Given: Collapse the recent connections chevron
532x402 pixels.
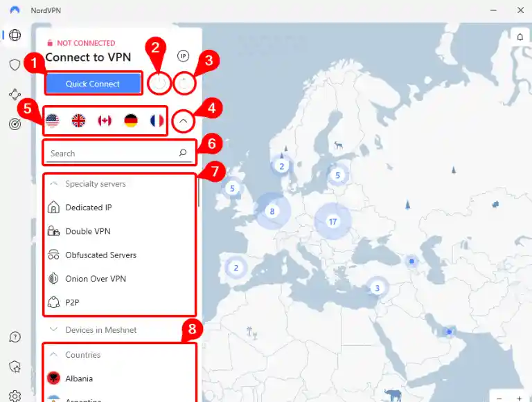Looking at the screenshot, I should pyautogui.click(x=183, y=121).
